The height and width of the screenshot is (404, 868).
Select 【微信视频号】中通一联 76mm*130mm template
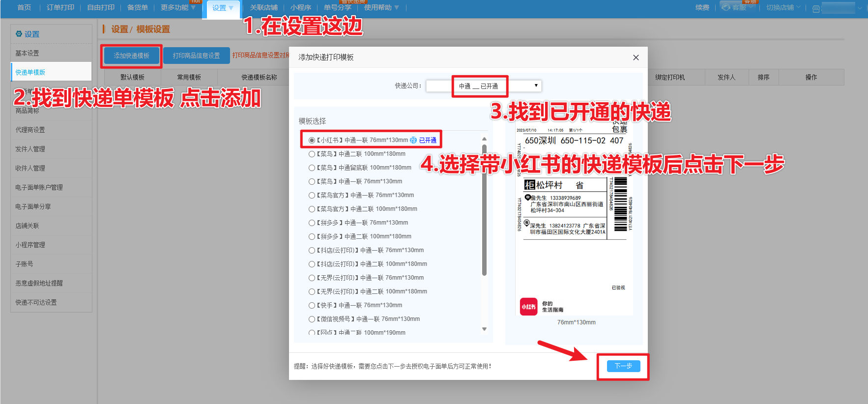tap(312, 319)
